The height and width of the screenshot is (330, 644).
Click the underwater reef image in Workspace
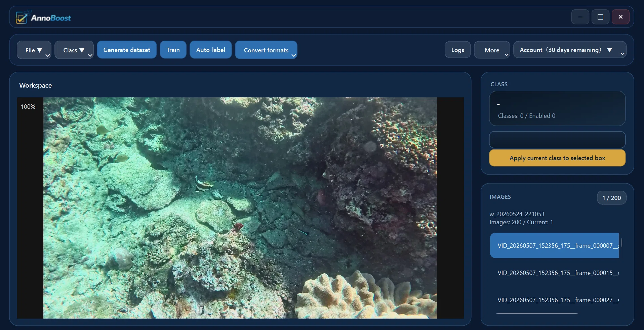click(240, 208)
